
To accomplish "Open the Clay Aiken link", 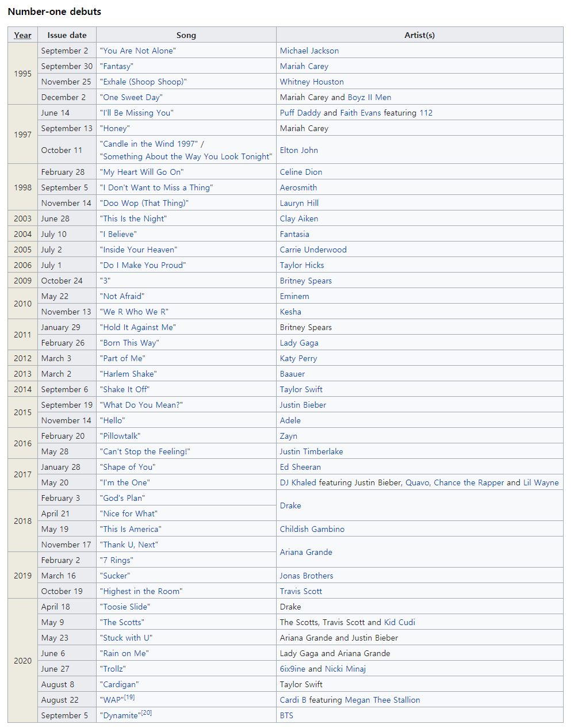I will coord(299,219).
